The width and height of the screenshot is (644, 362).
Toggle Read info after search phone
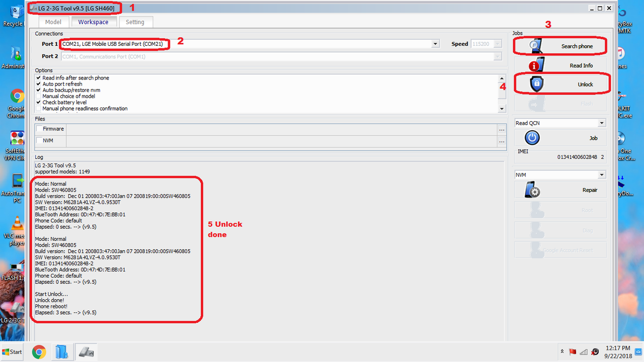(39, 78)
